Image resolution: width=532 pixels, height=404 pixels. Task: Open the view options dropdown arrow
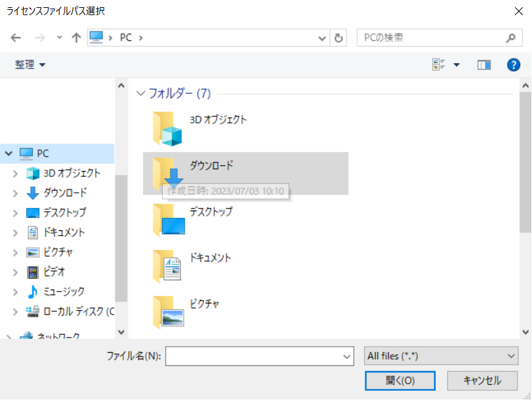[x=456, y=64]
